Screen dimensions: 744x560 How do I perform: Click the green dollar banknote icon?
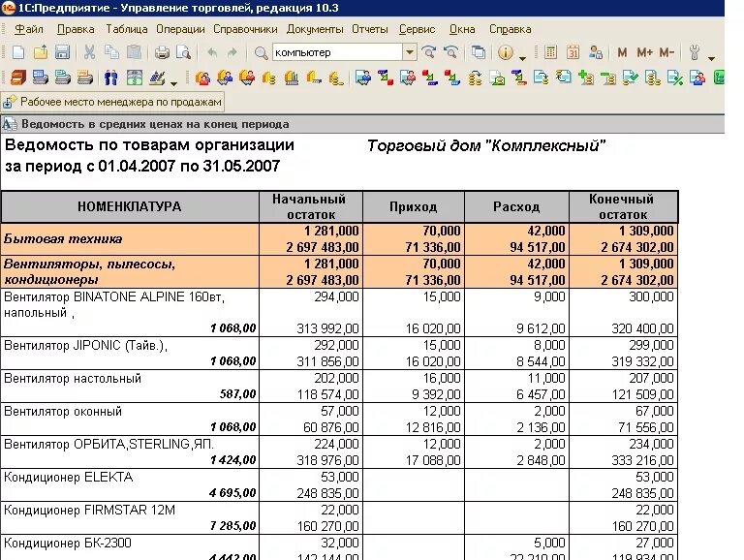tap(135, 78)
